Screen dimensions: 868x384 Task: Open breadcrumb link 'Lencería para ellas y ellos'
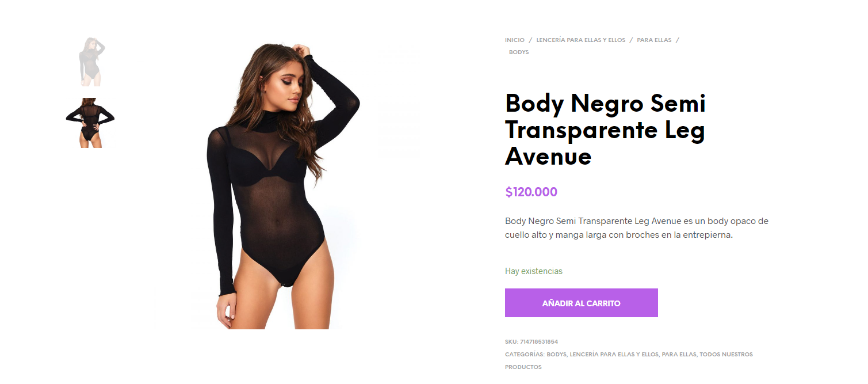580,40
